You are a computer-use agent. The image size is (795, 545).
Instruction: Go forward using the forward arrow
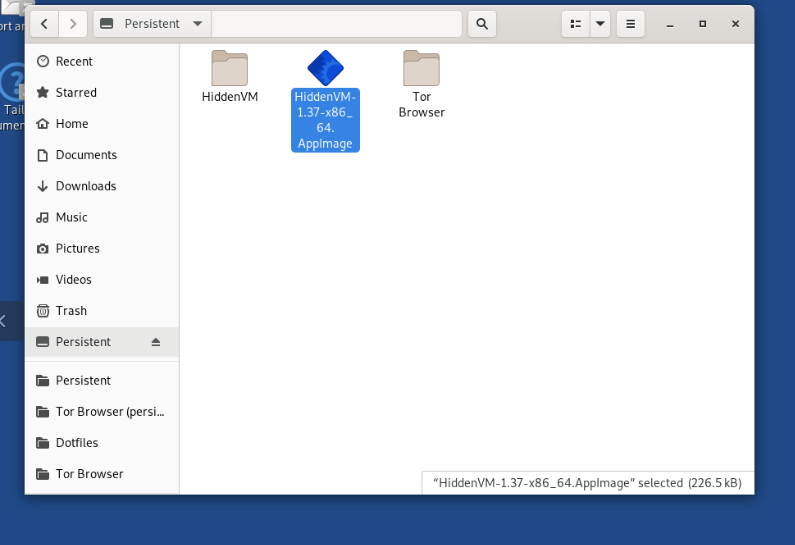pyautogui.click(x=73, y=24)
